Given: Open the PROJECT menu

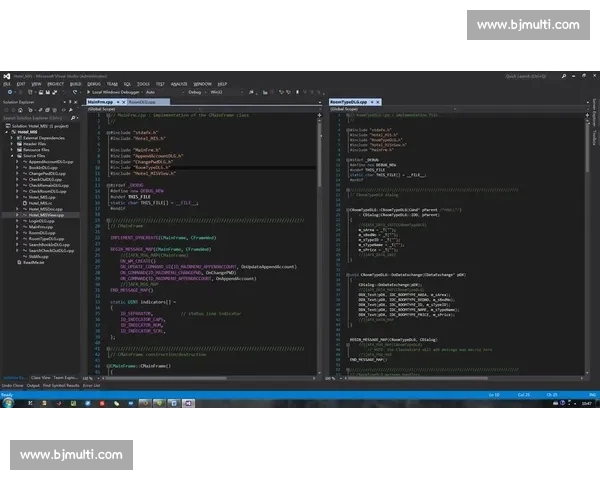Looking at the screenshot, I should tap(55, 84).
